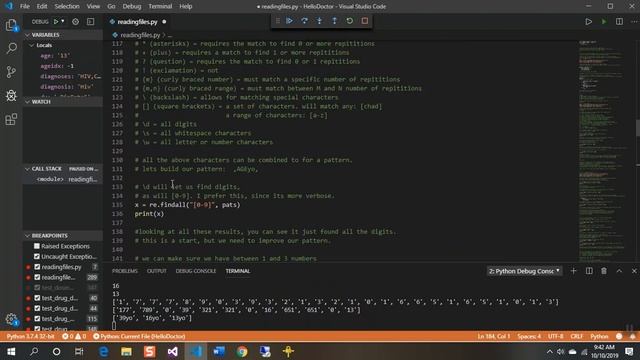Start debugging with the green play arrow
This screenshot has width=640, height=360.
(56, 22)
